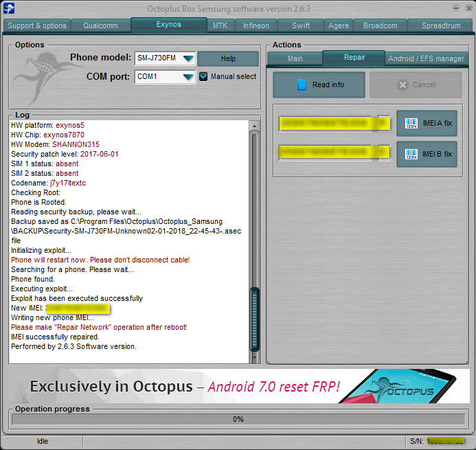Select the Repair actions tab
Image resolution: width=476 pixels, height=450 pixels.
point(354,58)
